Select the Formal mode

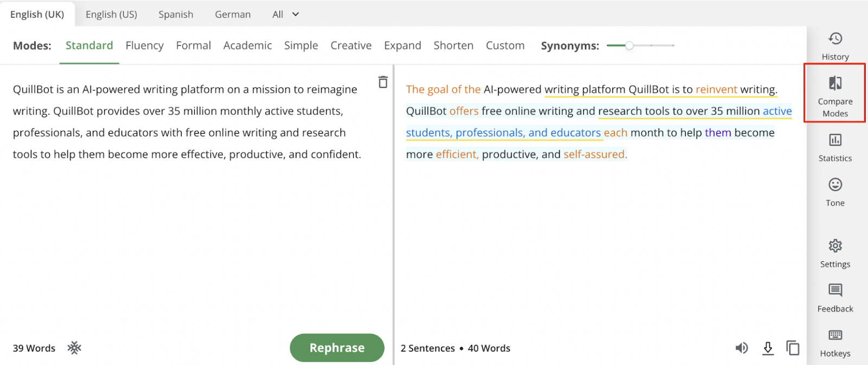click(x=193, y=46)
